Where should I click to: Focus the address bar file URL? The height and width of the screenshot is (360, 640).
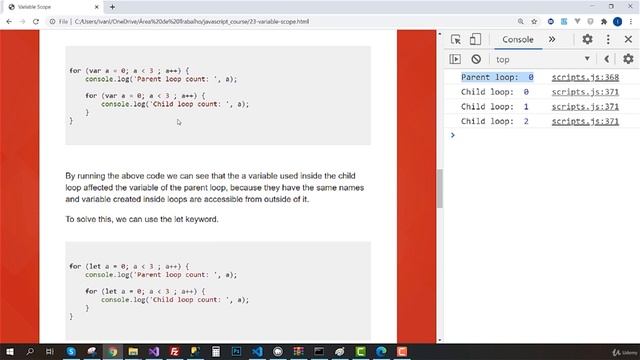(192, 22)
